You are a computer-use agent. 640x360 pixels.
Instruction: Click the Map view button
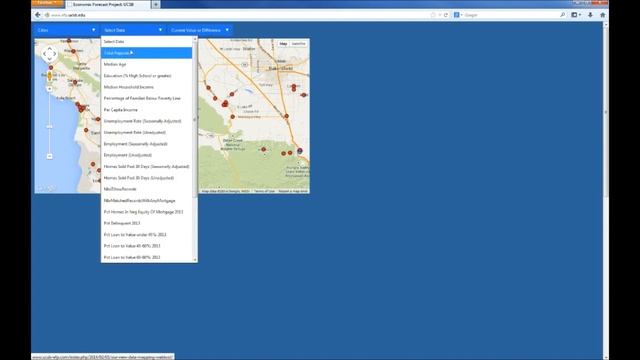283,44
